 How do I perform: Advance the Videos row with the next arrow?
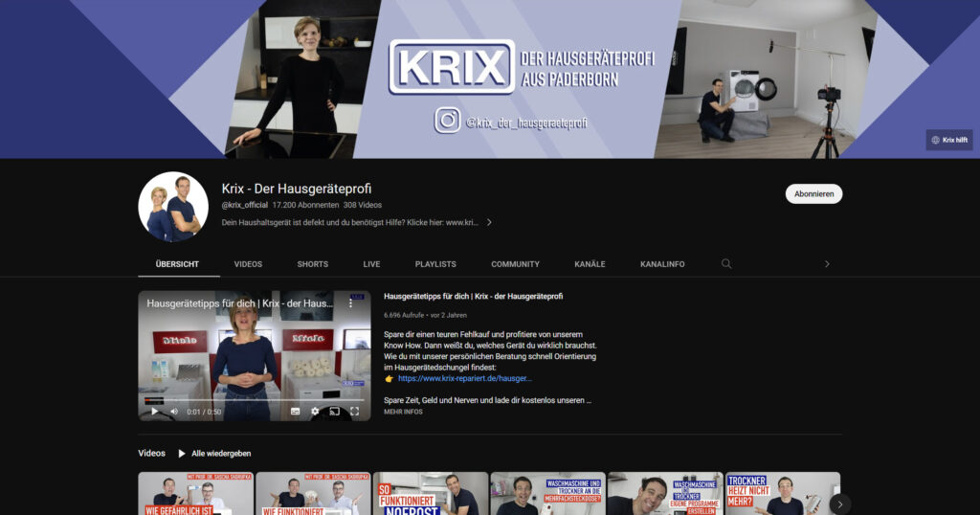point(840,504)
